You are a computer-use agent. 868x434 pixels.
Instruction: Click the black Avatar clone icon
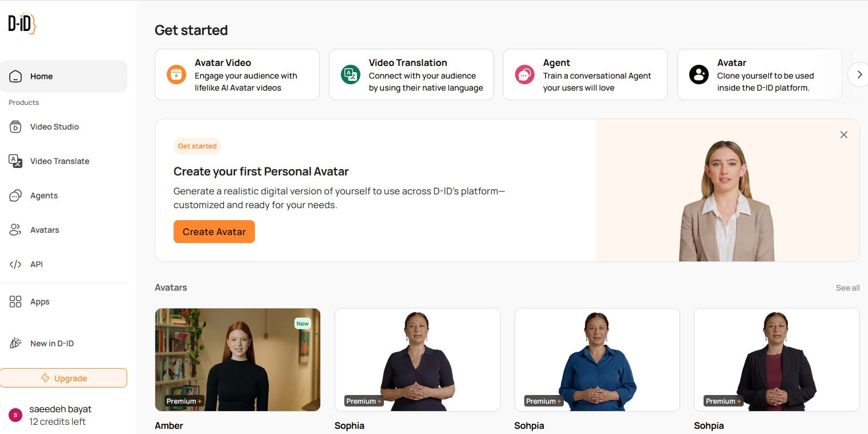click(x=698, y=75)
